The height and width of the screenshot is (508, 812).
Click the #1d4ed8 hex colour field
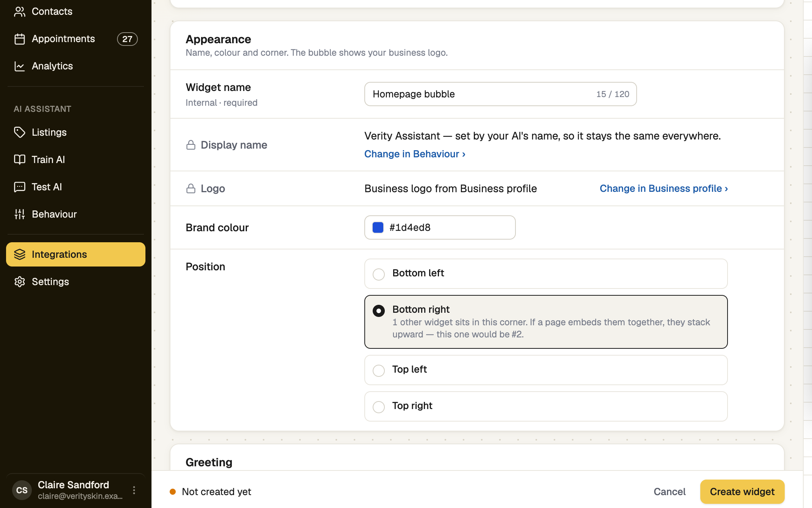coord(440,227)
